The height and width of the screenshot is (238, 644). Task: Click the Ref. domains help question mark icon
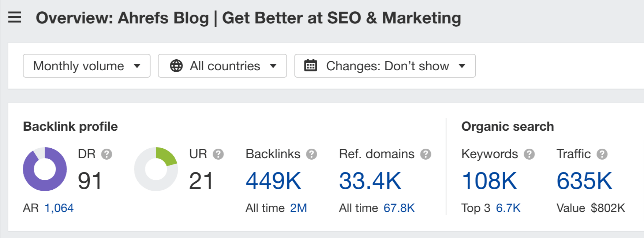[426, 154]
